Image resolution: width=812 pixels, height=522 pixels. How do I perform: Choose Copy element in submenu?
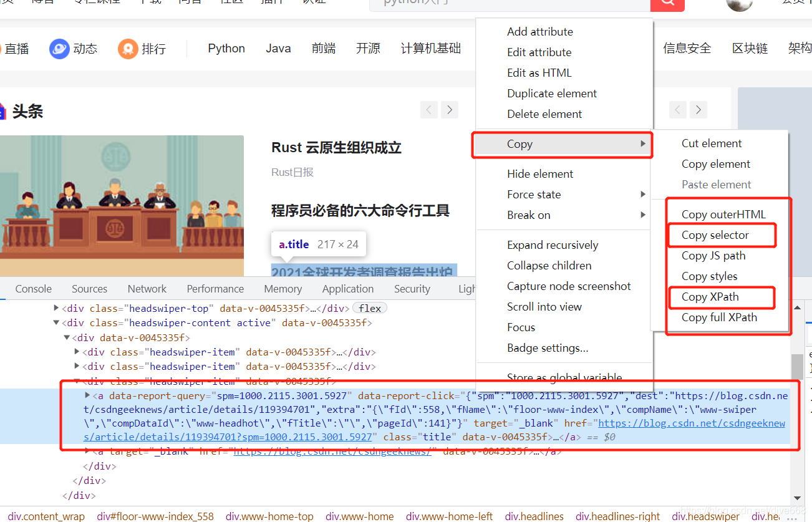(x=716, y=164)
